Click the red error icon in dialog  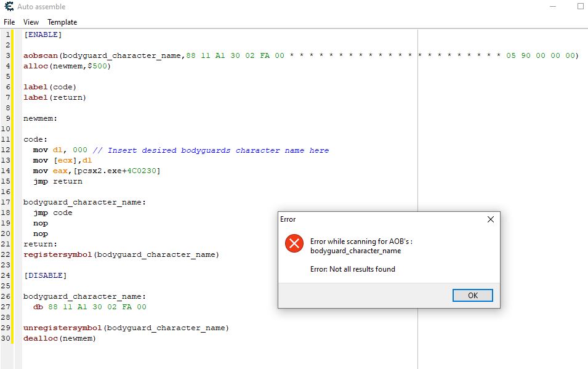point(294,243)
